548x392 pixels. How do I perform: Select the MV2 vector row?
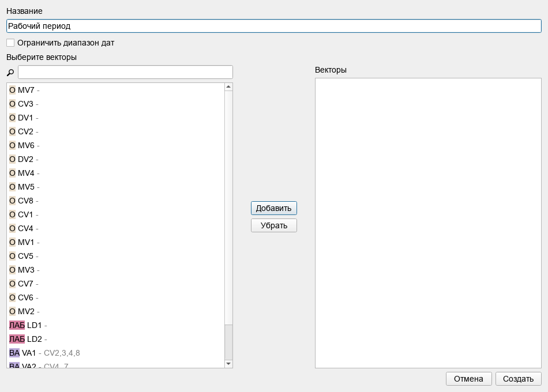coord(116,311)
